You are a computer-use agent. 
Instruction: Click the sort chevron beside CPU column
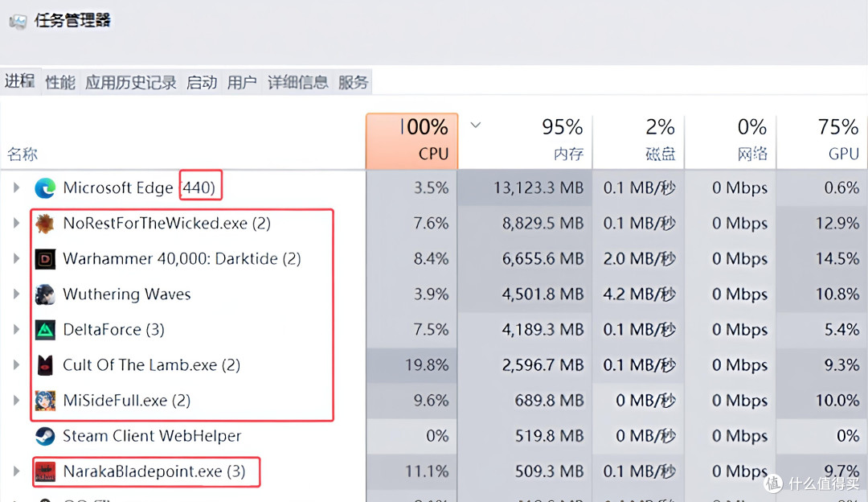pyautogui.click(x=476, y=125)
